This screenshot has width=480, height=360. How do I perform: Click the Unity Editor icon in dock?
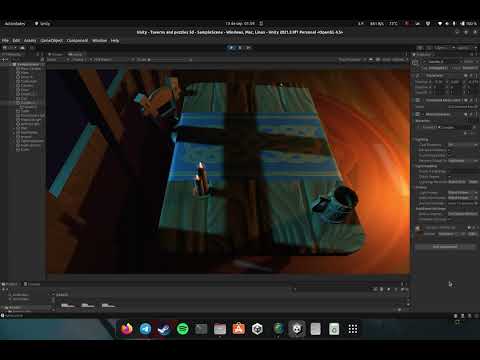[x=297, y=329]
